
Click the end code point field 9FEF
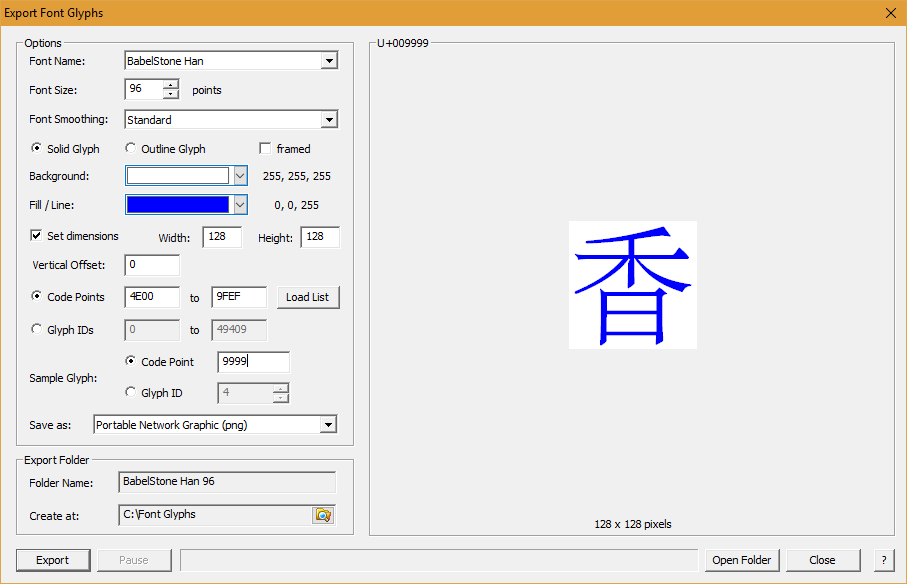(x=239, y=297)
